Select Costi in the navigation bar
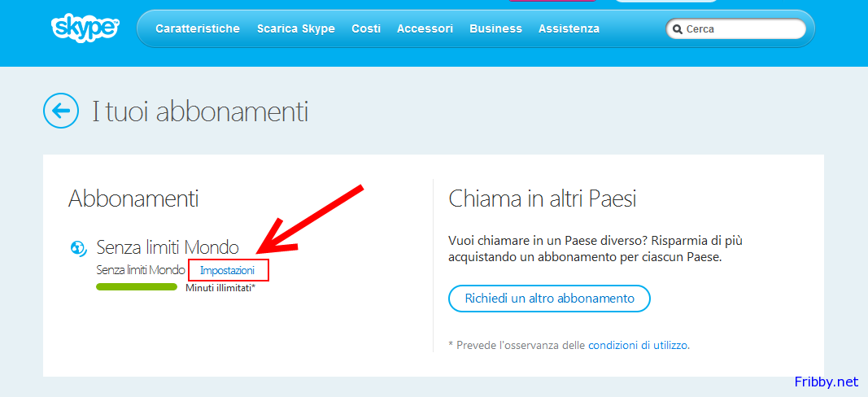 click(366, 28)
